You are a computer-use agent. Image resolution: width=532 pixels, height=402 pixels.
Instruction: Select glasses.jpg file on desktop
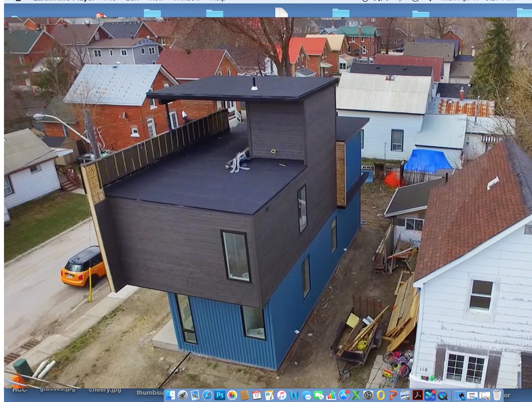pyautogui.click(x=57, y=390)
